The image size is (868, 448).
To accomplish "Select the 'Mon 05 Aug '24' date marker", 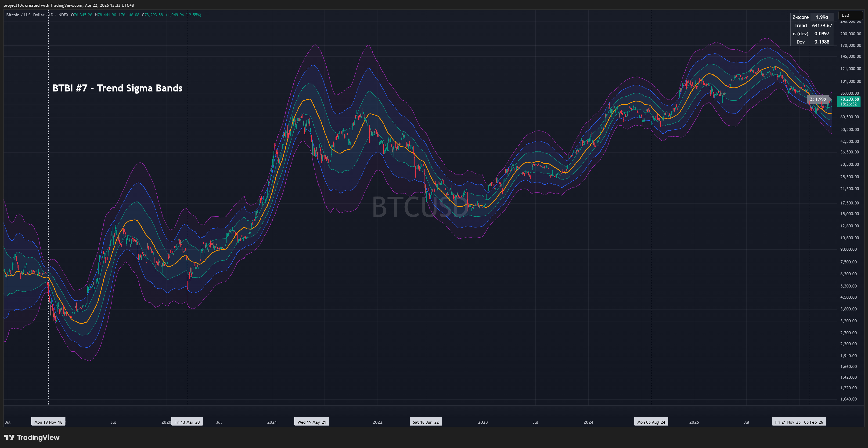I will [651, 422].
